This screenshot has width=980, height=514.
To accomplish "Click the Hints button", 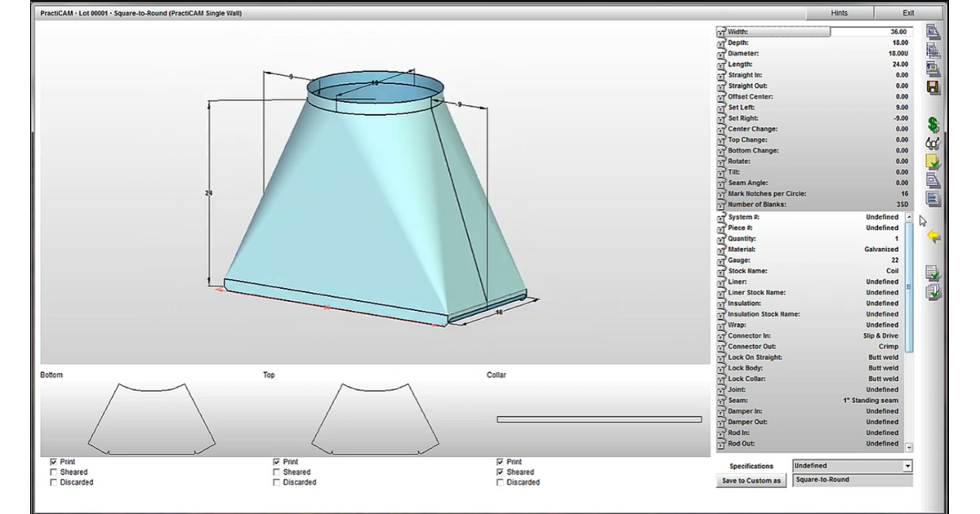I will [839, 13].
